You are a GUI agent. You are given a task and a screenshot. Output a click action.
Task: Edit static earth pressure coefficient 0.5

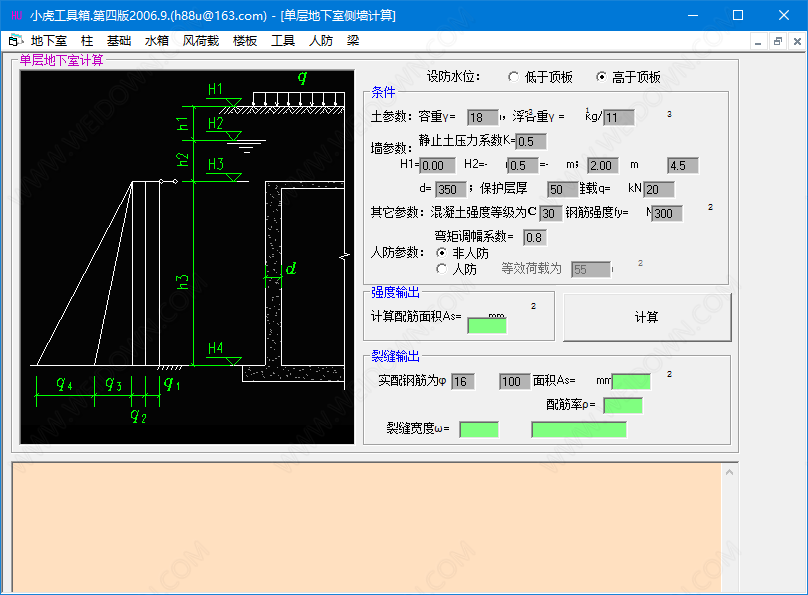click(531, 141)
